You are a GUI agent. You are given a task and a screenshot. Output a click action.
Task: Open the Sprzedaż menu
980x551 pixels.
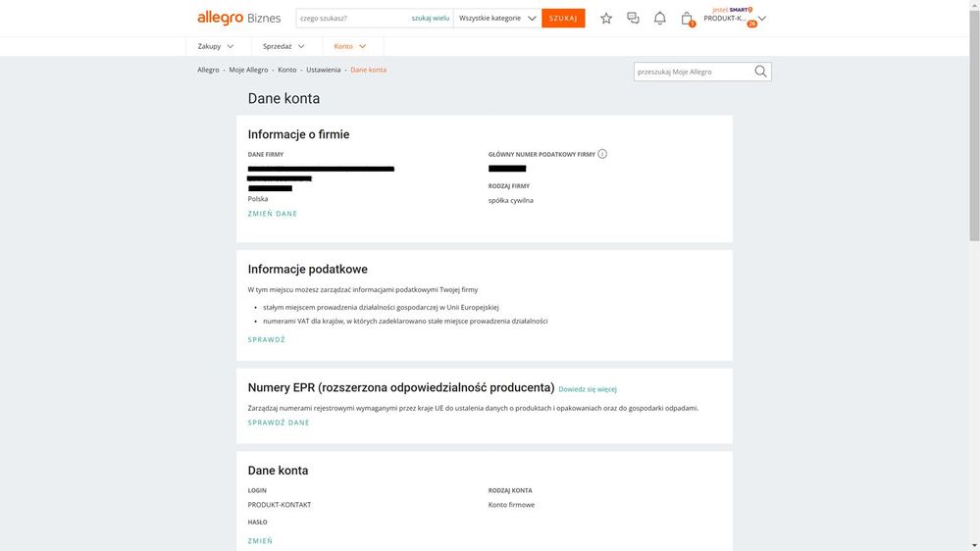(x=284, y=46)
